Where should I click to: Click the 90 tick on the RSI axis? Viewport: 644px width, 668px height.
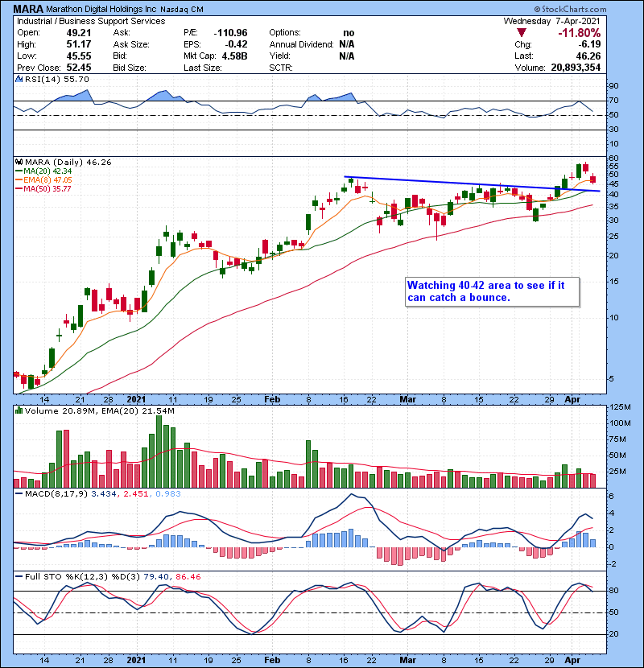[x=613, y=86]
